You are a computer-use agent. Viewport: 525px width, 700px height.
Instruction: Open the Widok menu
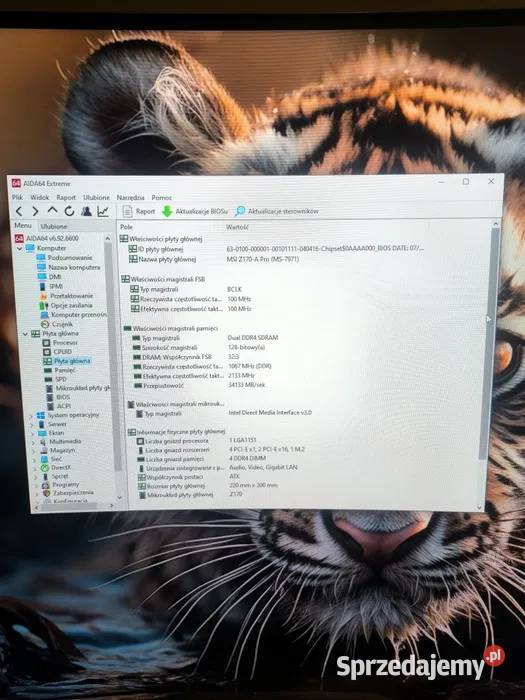point(40,197)
